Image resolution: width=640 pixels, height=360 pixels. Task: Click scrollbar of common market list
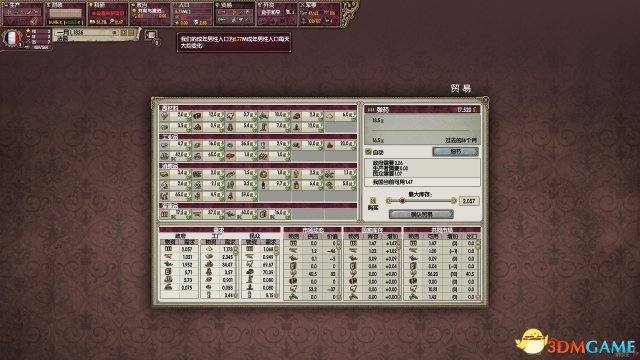pyautogui.click(x=478, y=269)
